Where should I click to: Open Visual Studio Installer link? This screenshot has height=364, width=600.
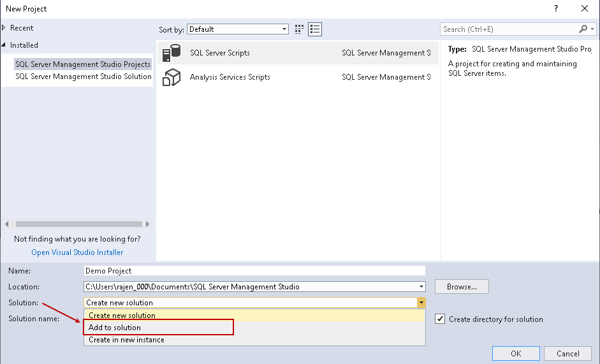(x=77, y=252)
